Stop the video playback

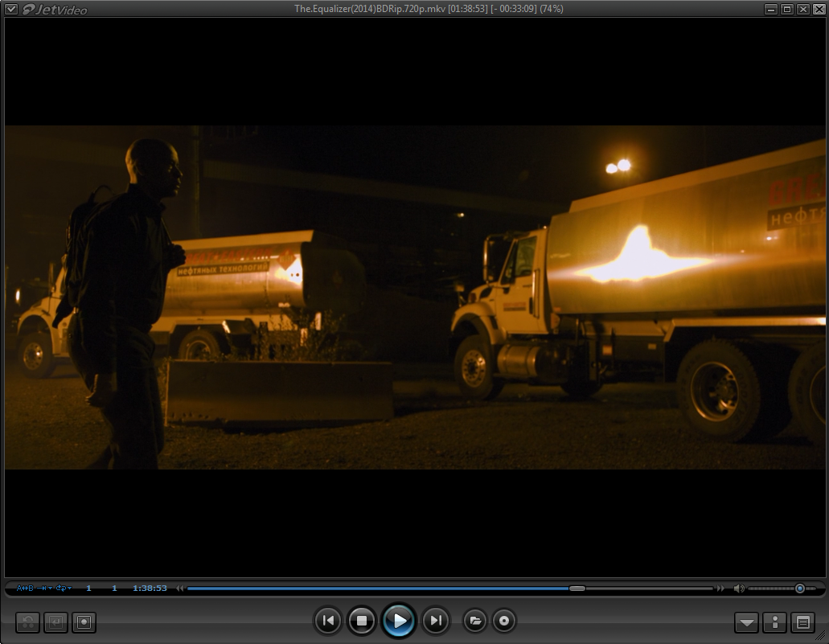tap(362, 621)
